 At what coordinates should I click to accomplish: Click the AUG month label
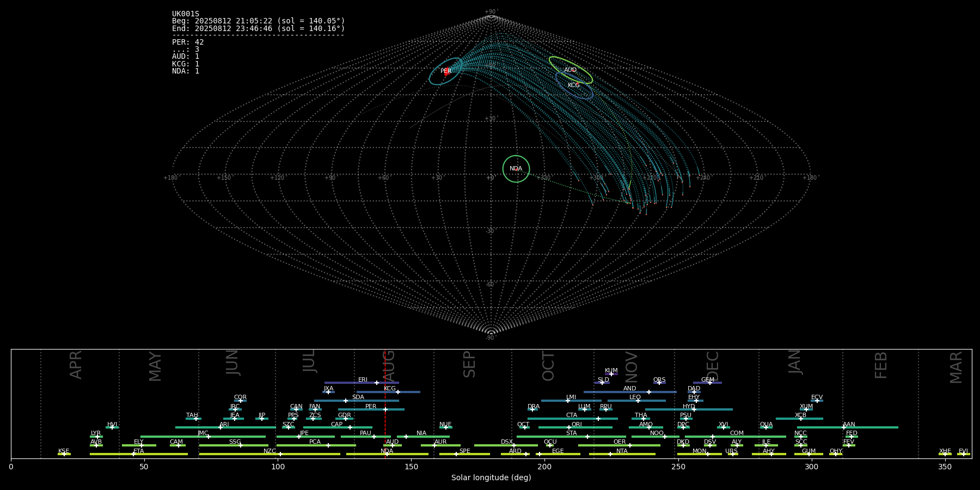point(389,366)
